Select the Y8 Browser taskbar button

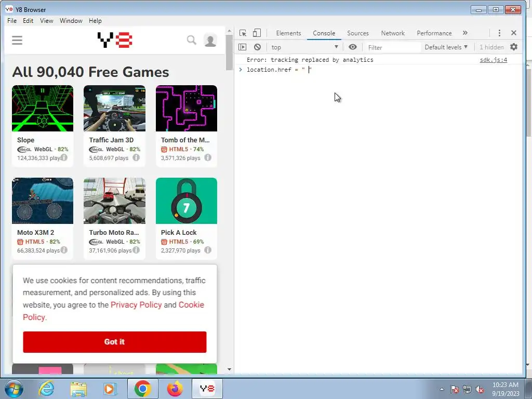pyautogui.click(x=207, y=389)
